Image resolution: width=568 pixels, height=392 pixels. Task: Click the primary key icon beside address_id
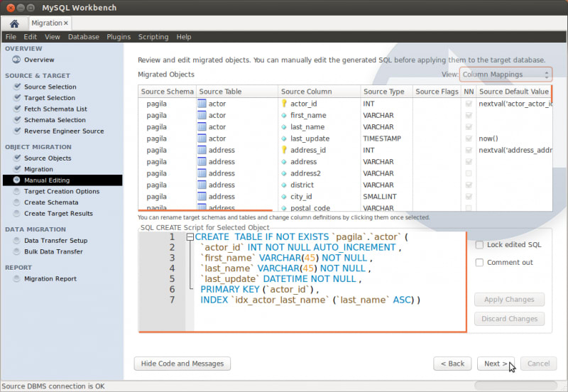coord(284,150)
